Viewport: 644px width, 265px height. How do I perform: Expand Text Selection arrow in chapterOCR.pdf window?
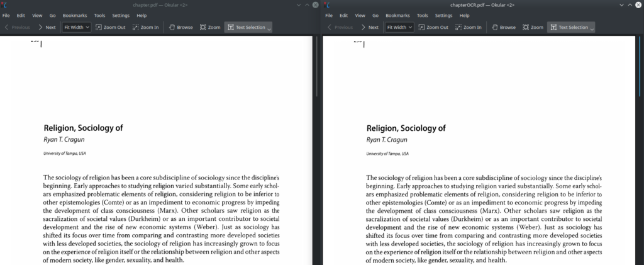(592, 29)
